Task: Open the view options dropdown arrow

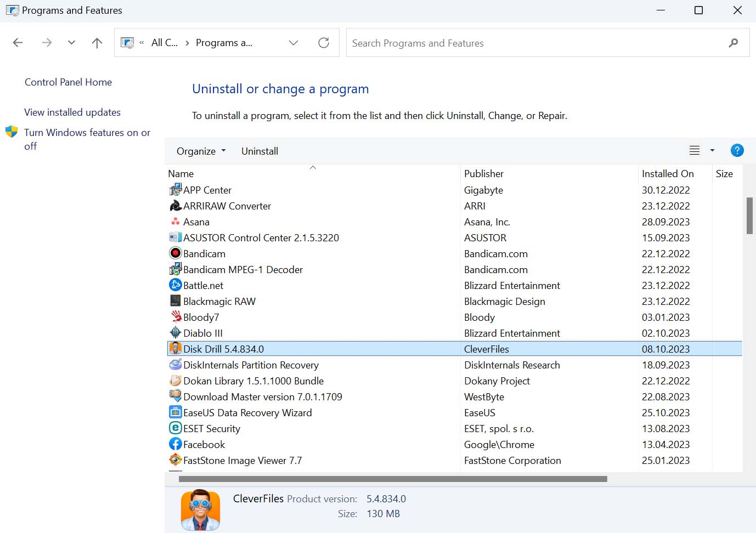Action: point(712,150)
